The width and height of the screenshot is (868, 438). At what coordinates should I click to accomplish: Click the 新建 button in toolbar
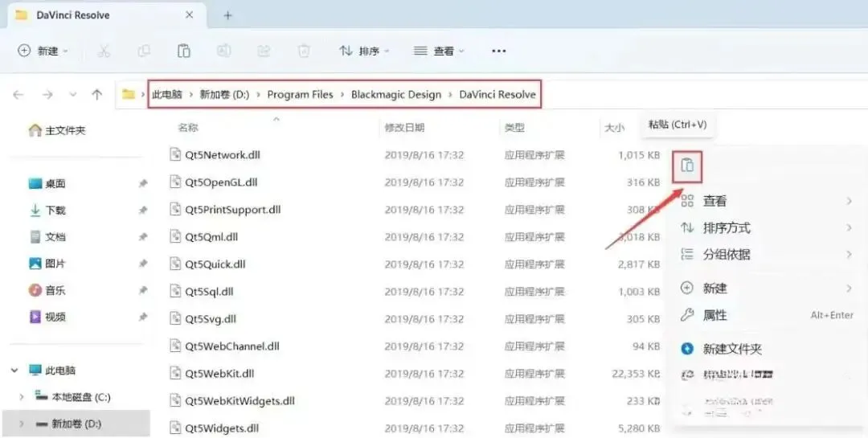(x=43, y=51)
